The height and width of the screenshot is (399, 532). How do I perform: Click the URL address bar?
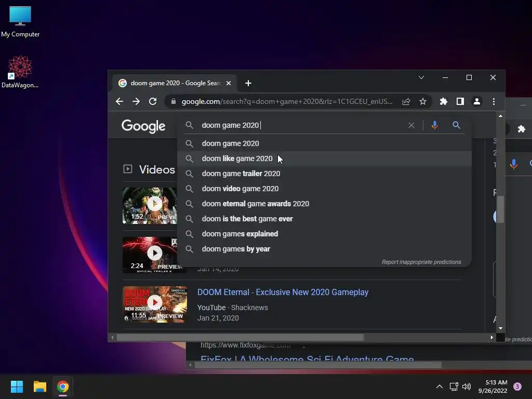287,101
